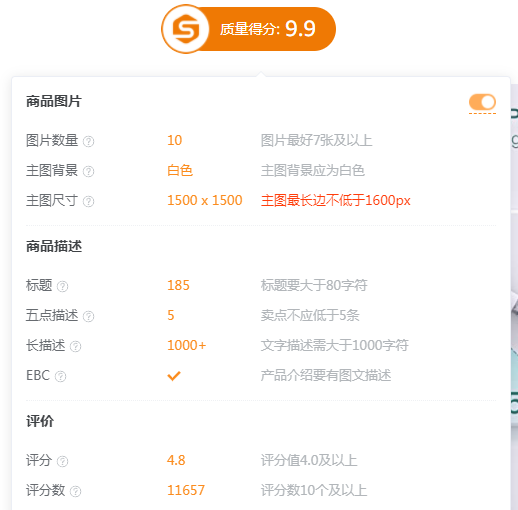Click help icon next to 评分

point(62,461)
